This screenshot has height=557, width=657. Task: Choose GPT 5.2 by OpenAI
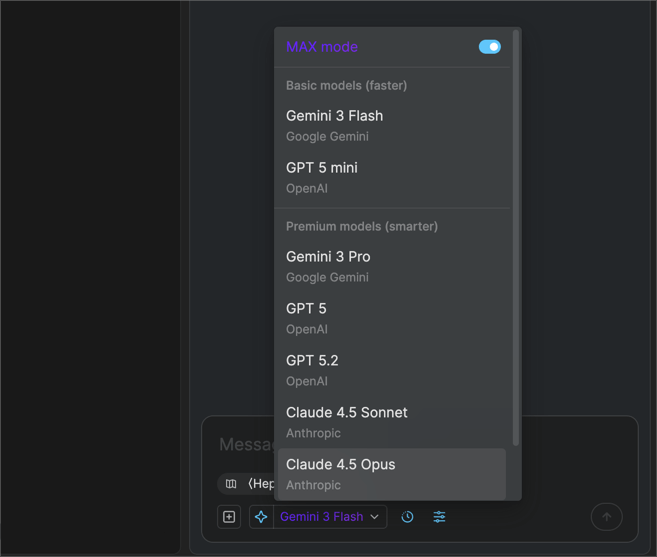[392, 370]
